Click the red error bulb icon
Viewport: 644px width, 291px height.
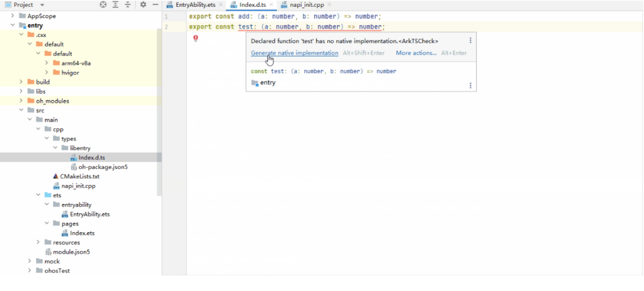click(195, 38)
